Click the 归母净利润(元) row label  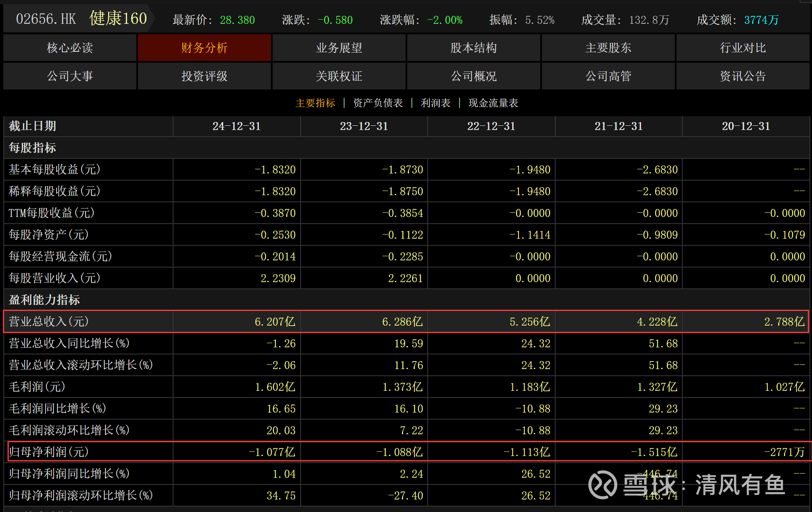[49, 452]
